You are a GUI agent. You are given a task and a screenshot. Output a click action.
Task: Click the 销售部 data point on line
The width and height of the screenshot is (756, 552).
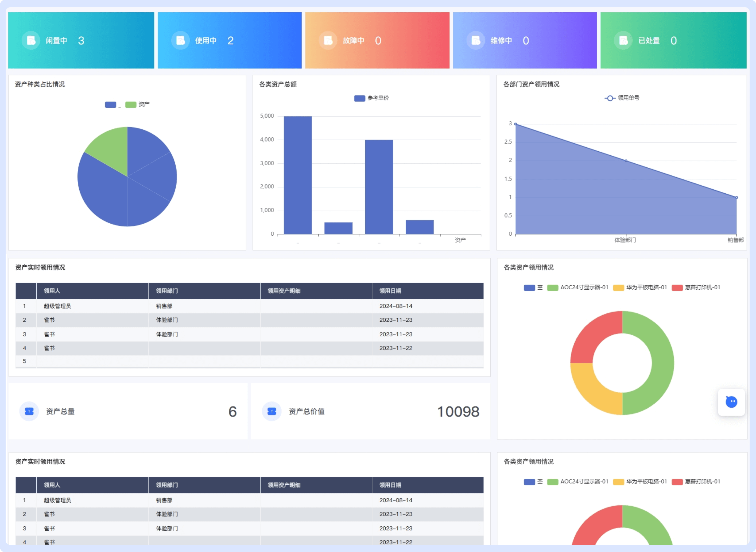point(737,197)
